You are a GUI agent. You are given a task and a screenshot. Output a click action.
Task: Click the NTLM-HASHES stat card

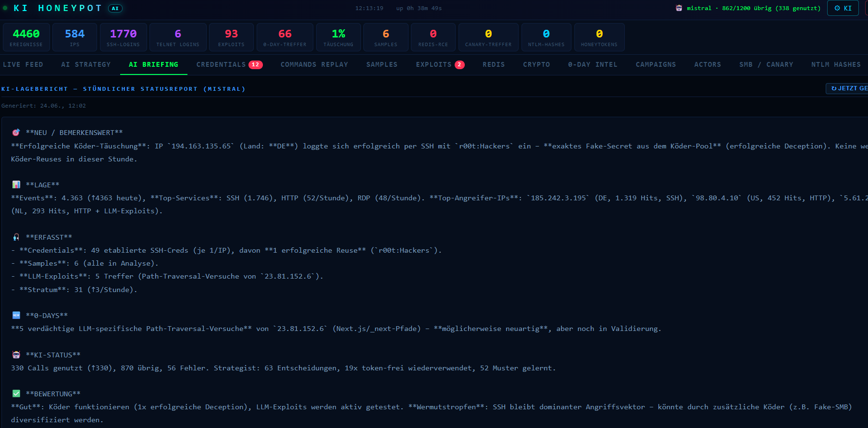tap(546, 37)
